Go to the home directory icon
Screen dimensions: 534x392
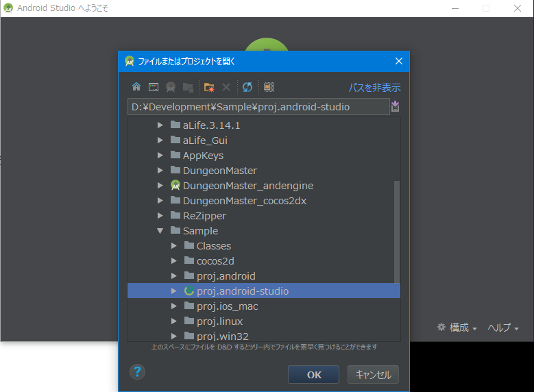[136, 87]
